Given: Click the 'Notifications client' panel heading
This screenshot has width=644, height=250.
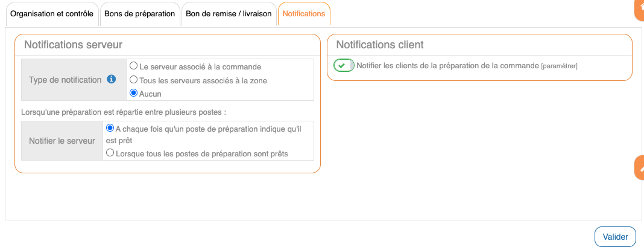Looking at the screenshot, I should pos(380,45).
